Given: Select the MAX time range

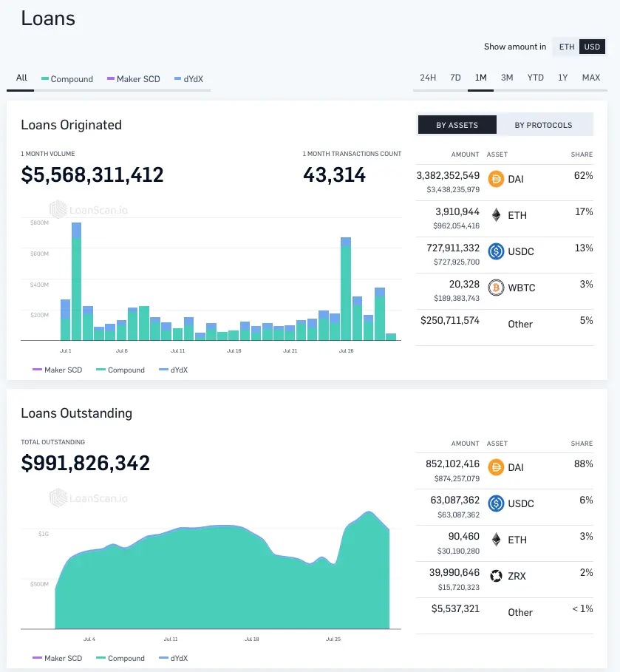Looking at the screenshot, I should coord(591,78).
